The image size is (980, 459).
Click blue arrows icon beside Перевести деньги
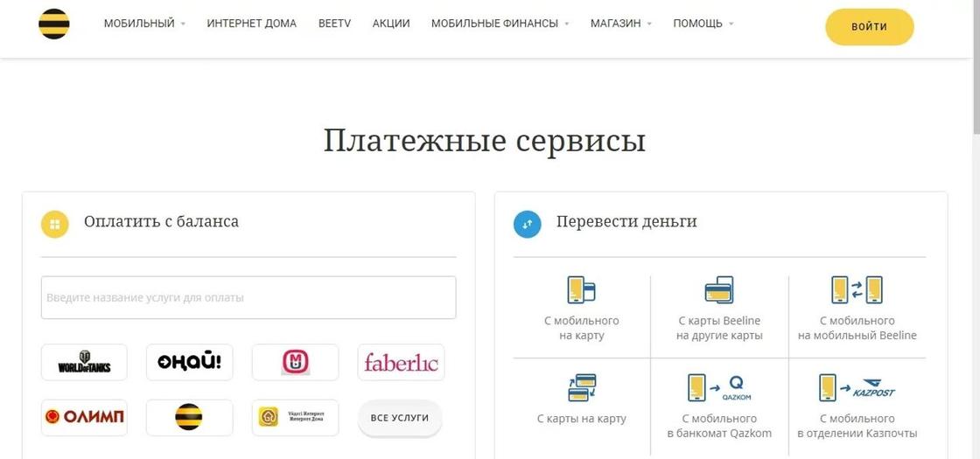tap(528, 224)
